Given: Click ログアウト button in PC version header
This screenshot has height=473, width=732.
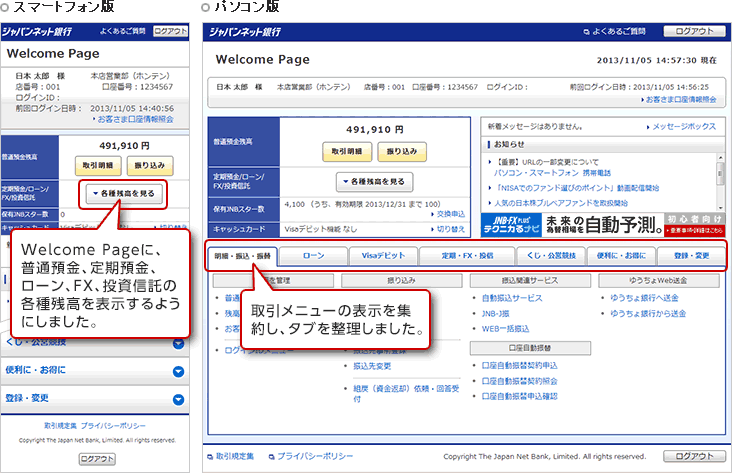Looking at the screenshot, I should pos(694,31).
